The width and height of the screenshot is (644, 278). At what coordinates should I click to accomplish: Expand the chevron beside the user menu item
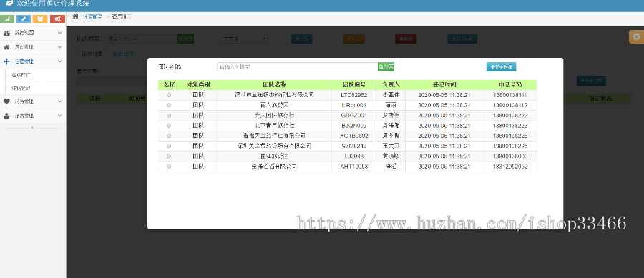(59, 116)
